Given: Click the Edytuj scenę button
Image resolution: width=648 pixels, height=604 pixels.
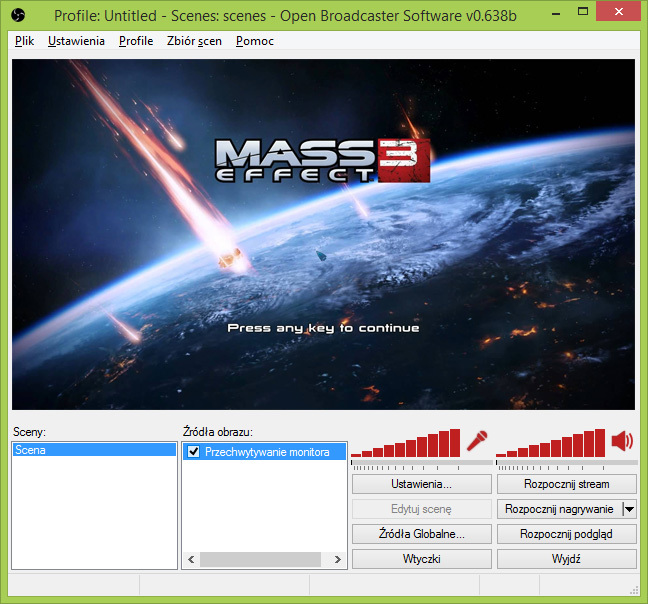Looking at the screenshot, I should [422, 509].
